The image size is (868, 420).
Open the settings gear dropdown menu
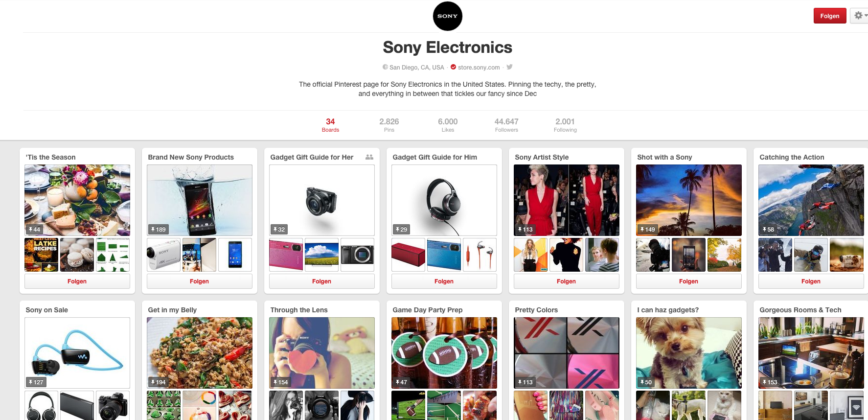click(859, 16)
